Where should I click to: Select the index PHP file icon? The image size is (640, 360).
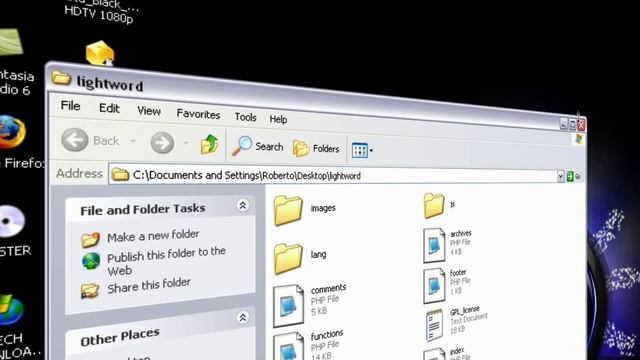434,354
